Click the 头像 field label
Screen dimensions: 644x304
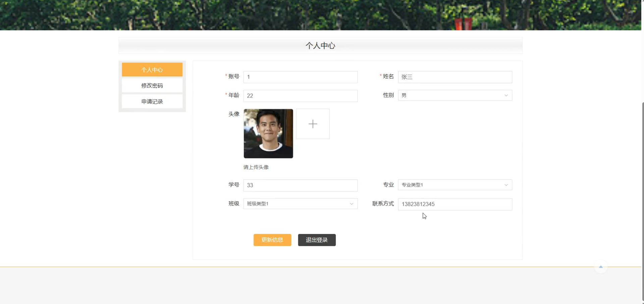[234, 114]
